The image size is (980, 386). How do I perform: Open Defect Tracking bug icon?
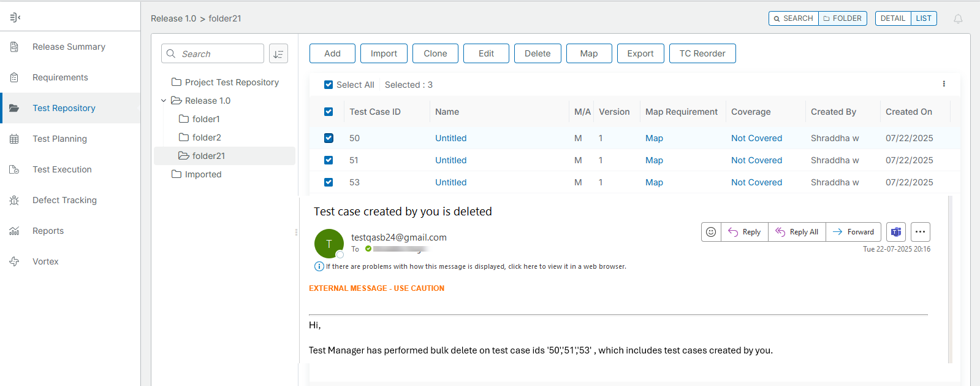click(x=14, y=200)
